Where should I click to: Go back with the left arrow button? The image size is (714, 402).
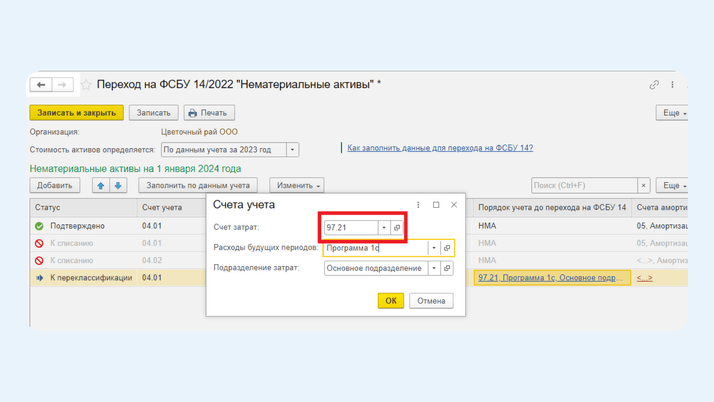click(41, 85)
